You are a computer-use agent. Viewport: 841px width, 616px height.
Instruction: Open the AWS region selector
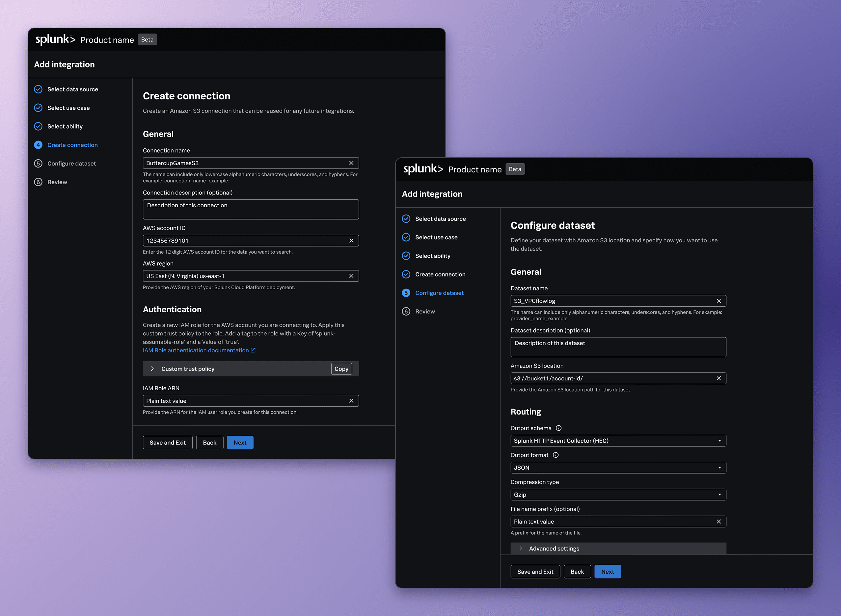(251, 276)
